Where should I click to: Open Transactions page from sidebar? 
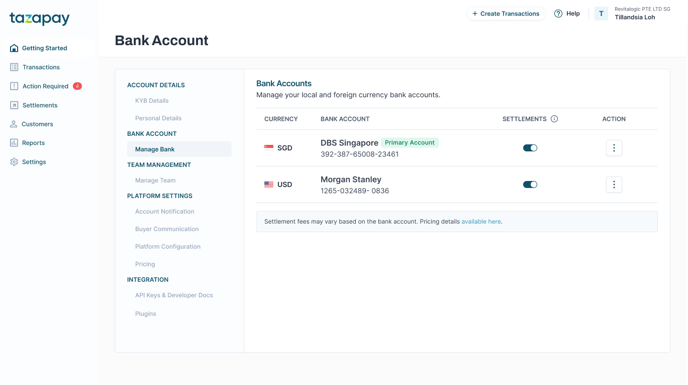click(x=41, y=67)
